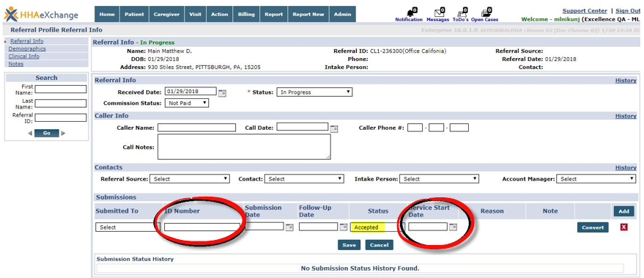Open the Submitted To dropdown
This screenshot has height=278, width=644.
tap(127, 227)
